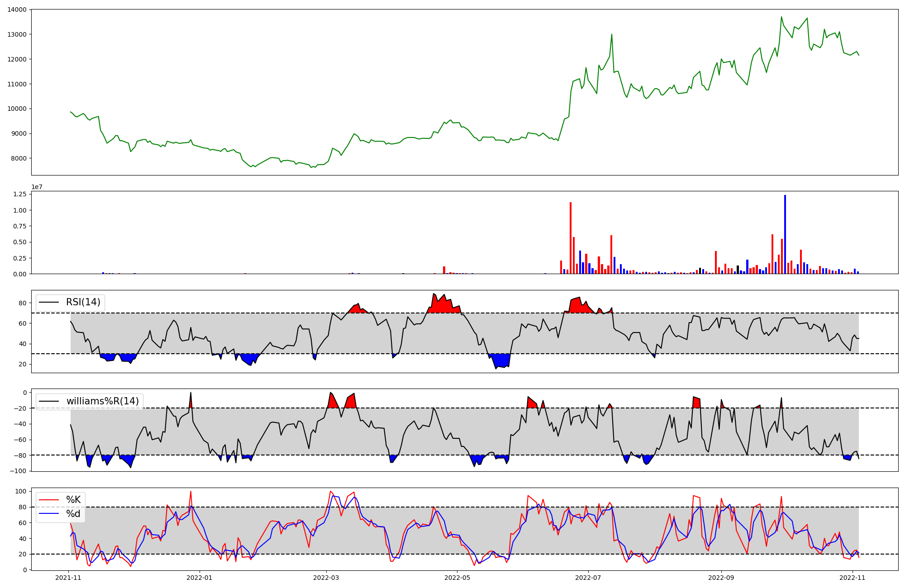Viewport: 905px width, 588px height.
Task: Click the 2022-11 x-axis date label
Action: tap(852, 578)
